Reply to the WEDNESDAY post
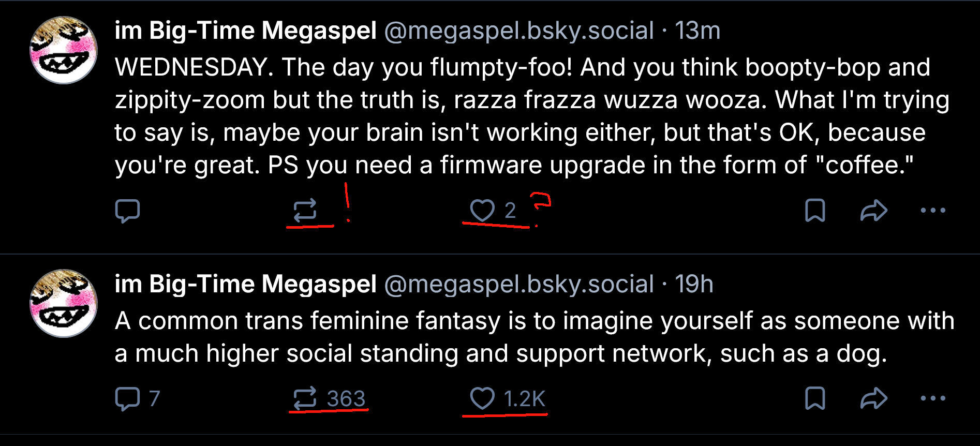The height and width of the screenshot is (446, 980). 127,211
